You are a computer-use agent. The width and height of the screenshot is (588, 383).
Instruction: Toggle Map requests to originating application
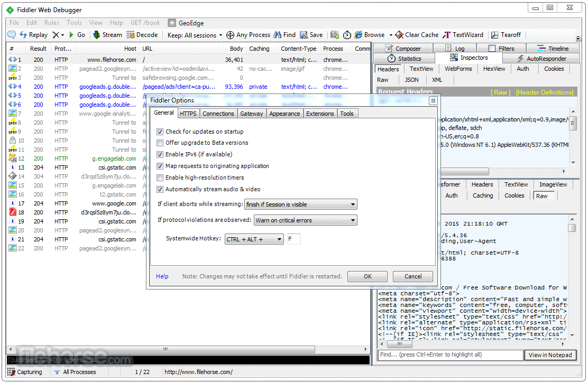click(160, 166)
